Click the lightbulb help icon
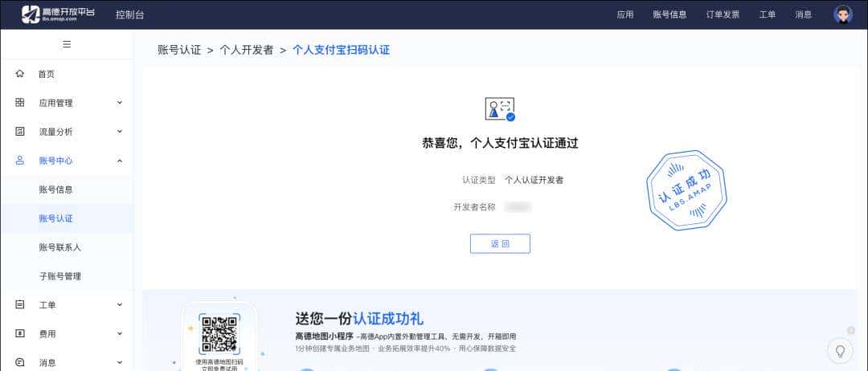 click(x=840, y=351)
